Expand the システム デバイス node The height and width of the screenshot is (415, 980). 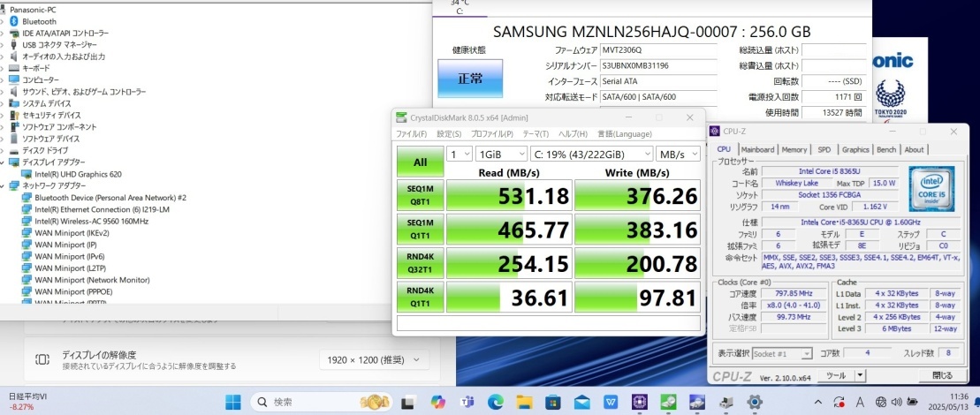tap(3, 103)
